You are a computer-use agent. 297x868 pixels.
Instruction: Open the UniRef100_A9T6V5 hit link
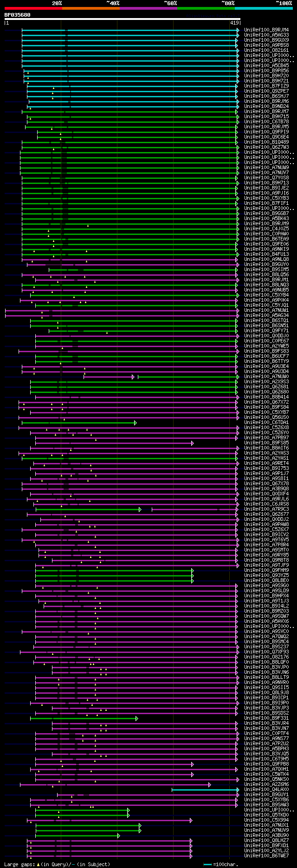point(266,540)
